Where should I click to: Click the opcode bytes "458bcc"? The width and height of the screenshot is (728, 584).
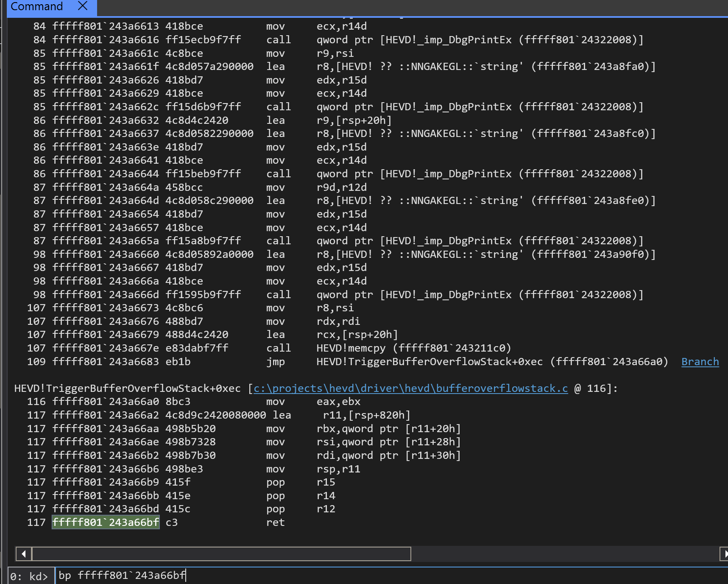184,187
